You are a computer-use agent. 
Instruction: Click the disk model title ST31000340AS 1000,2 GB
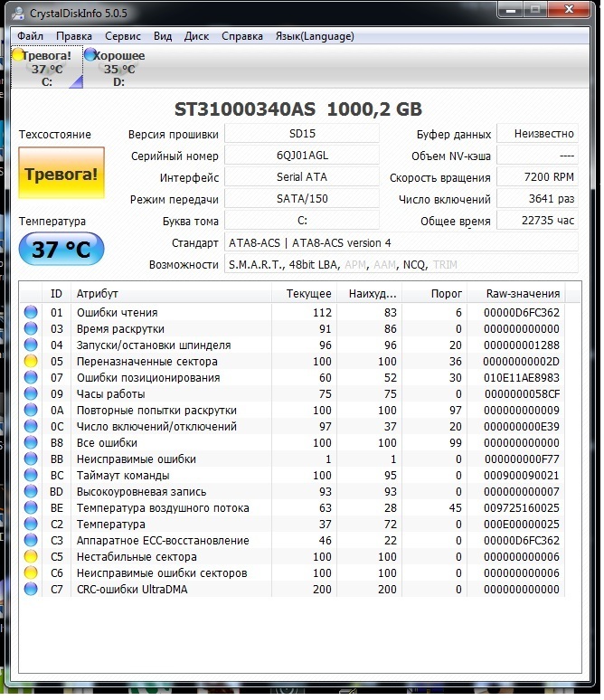point(298,109)
